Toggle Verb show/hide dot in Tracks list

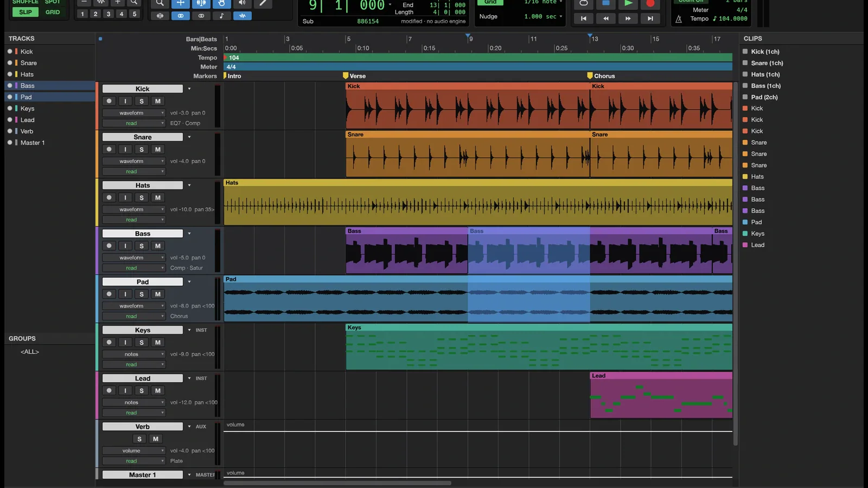10,131
